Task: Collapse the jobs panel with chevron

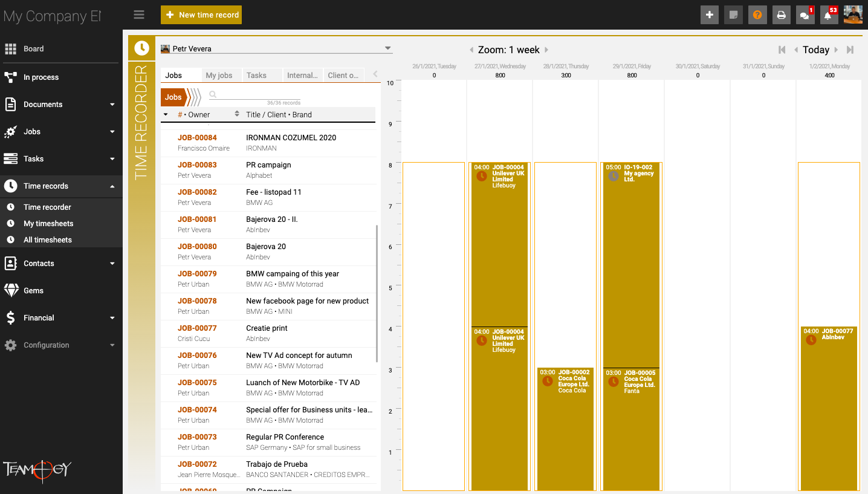Action: 375,74
